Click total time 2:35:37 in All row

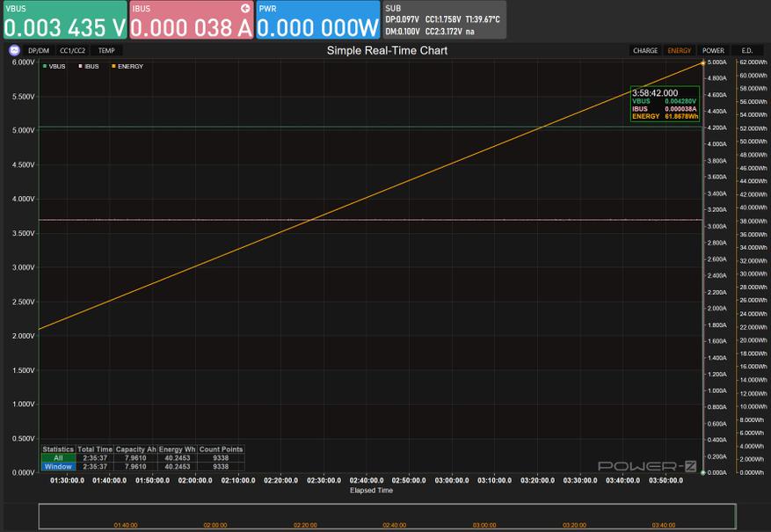tap(95, 458)
